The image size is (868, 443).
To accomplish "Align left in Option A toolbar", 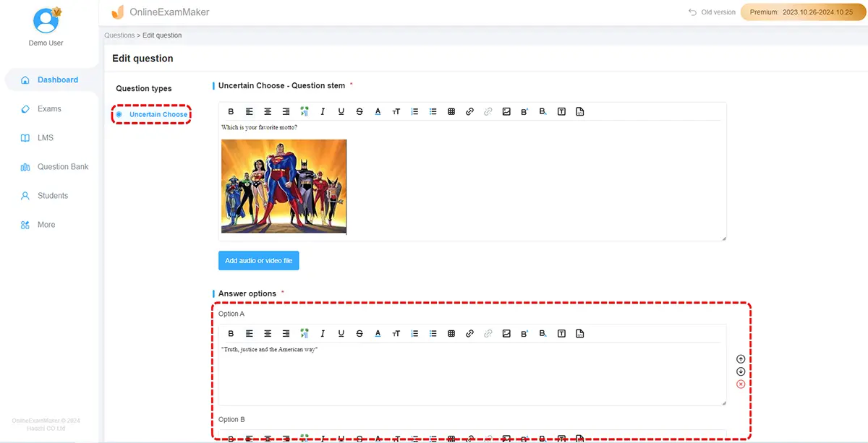I will 250,333.
